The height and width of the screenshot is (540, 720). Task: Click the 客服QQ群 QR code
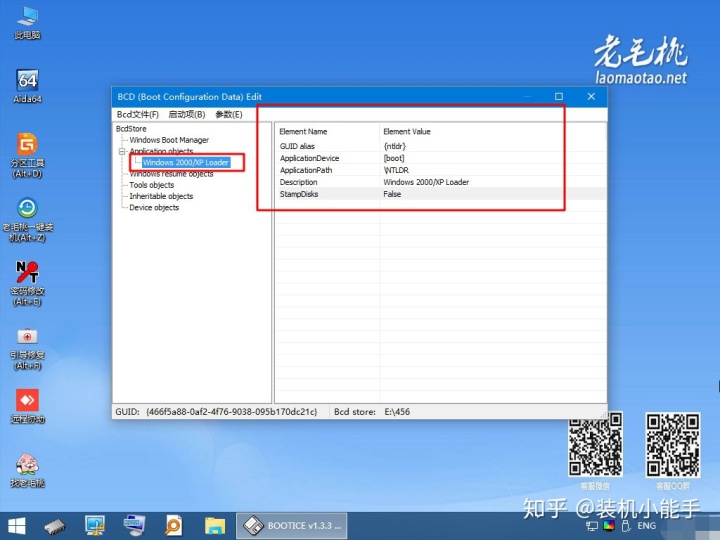tap(673, 444)
